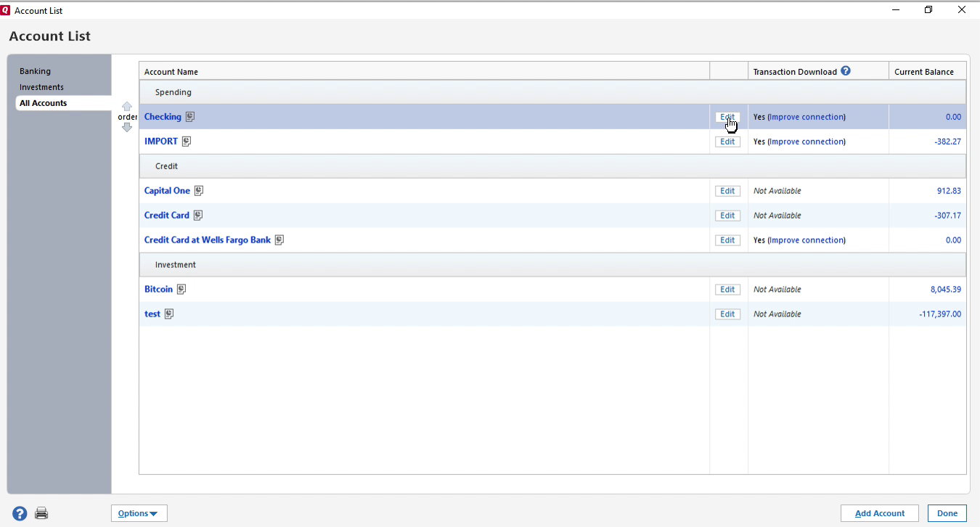This screenshot has height=527, width=980.
Task: Open the Capital One account link
Action: [x=167, y=191]
